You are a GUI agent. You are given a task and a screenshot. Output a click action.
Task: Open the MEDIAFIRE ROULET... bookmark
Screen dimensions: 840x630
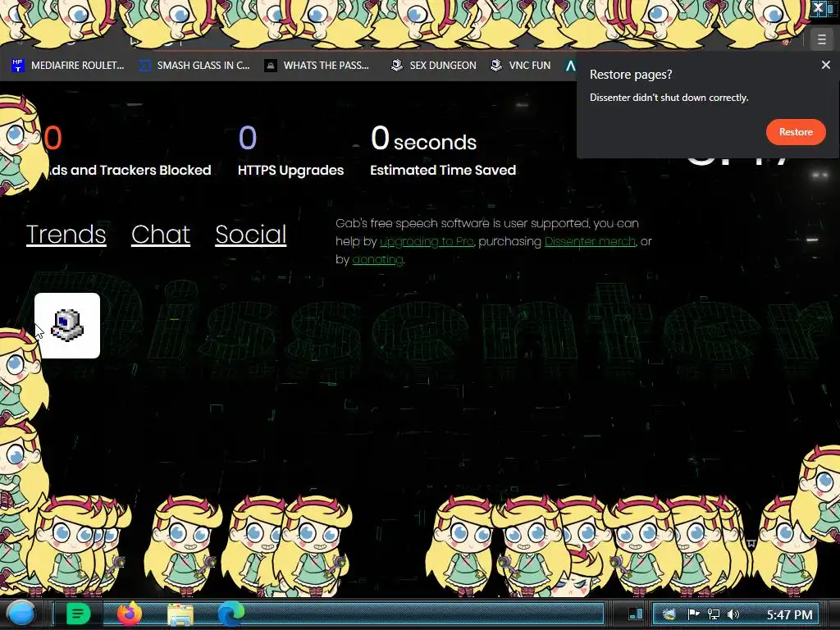(68, 66)
